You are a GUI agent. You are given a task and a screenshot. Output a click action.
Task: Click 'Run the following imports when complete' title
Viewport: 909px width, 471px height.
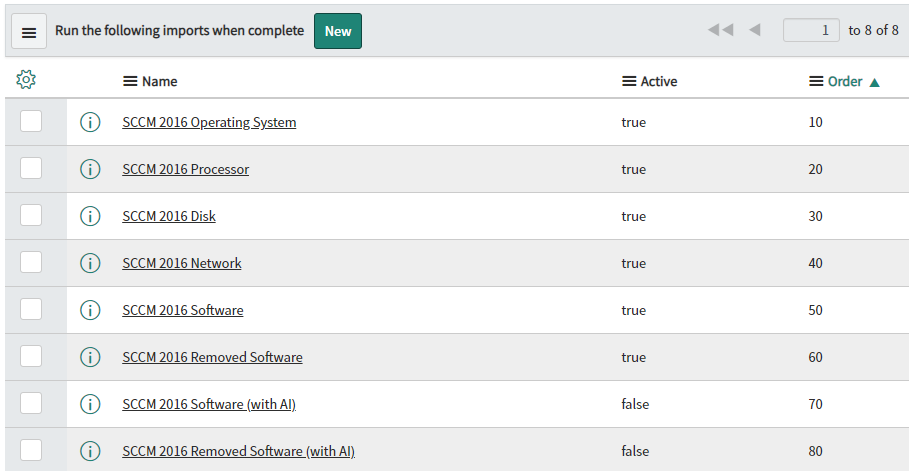click(x=179, y=31)
